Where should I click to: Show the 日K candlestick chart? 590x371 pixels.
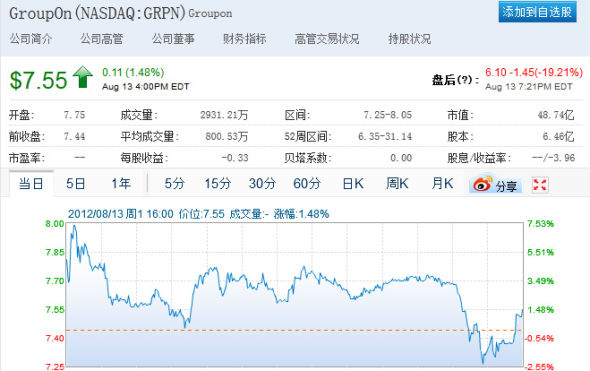[353, 184]
